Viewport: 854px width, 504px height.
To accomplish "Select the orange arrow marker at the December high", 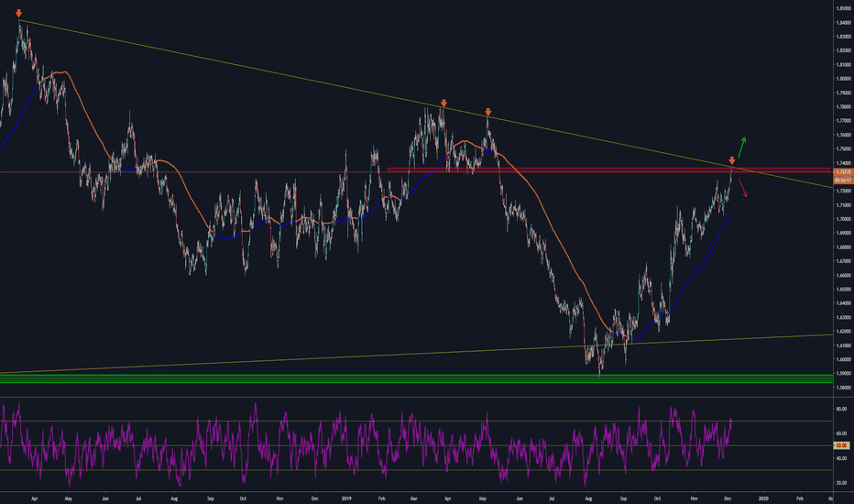I will click(x=731, y=160).
